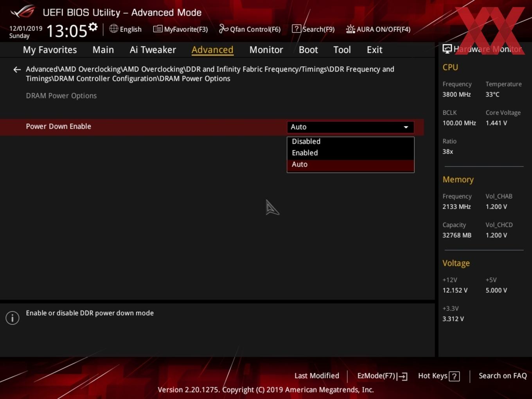Select the Advanced tab
This screenshot has width=532, height=399.
point(212,50)
